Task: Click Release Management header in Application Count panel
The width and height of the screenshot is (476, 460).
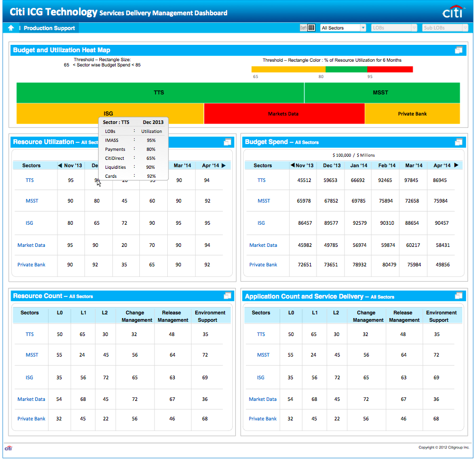Action: click(404, 316)
